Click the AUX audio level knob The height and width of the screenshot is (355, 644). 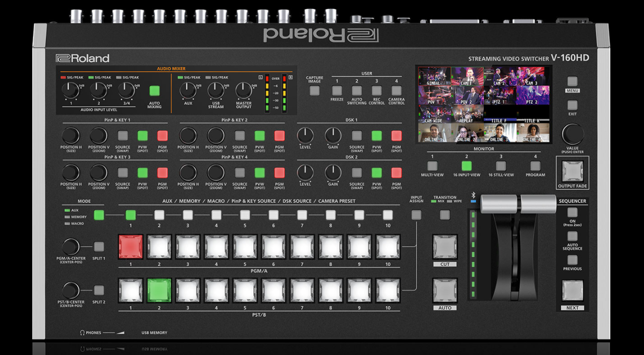(188, 90)
